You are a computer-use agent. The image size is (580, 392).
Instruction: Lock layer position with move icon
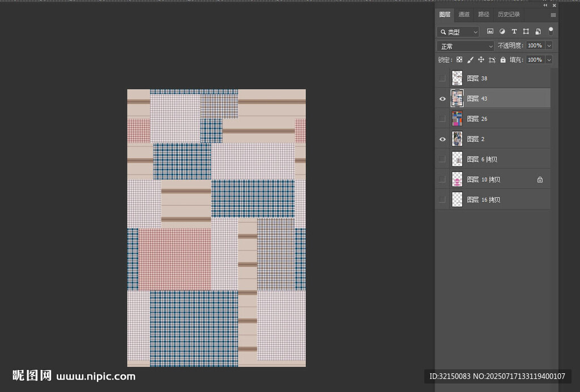(481, 59)
